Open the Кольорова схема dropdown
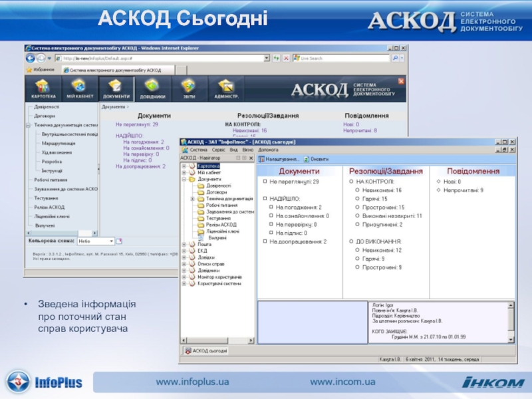 click(x=111, y=241)
